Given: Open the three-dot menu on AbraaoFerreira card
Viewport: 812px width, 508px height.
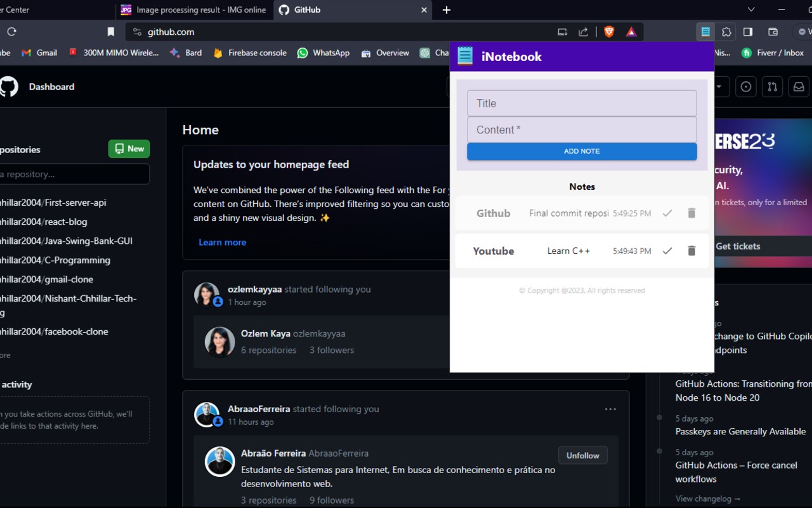Looking at the screenshot, I should point(610,409).
